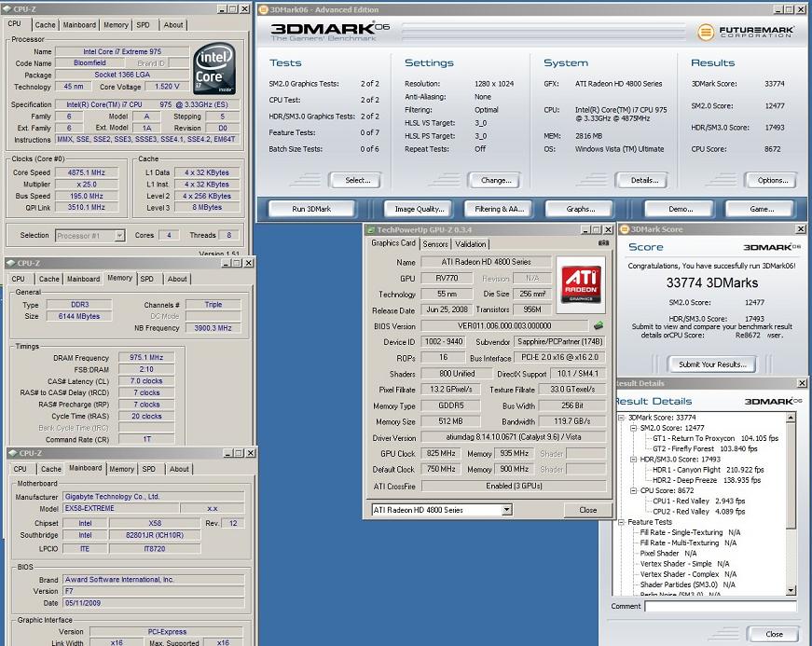The height and width of the screenshot is (646, 812).
Task: Click the GPU-Z title bar icon
Action: (x=370, y=230)
